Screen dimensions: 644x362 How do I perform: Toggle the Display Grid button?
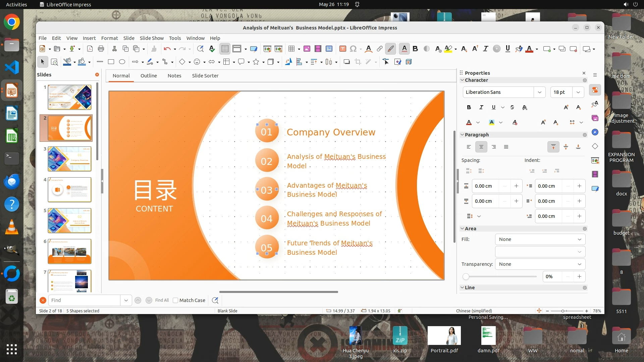tap(225, 49)
